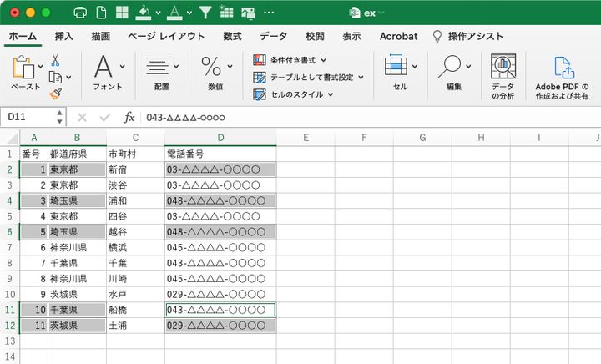The image size is (601, 364).
Task: Click the formula bar enter checkmark
Action: [x=105, y=118]
